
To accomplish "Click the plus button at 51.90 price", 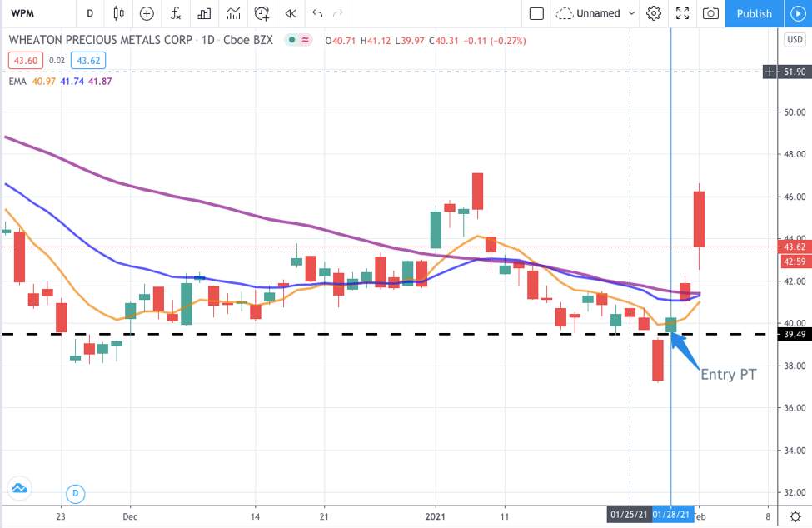I will pyautogui.click(x=770, y=72).
